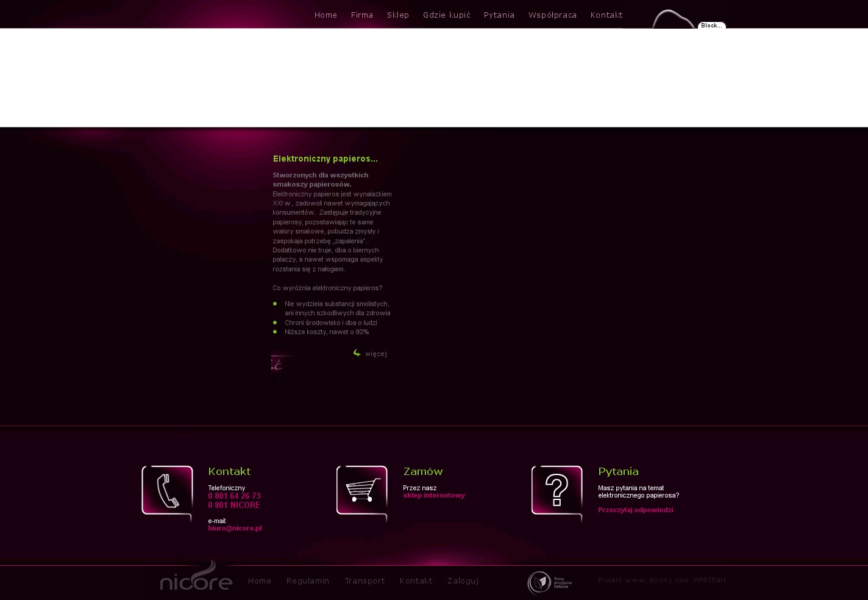Image resolution: width=868 pixels, height=600 pixels.
Task: Click the nature-friendly company leaf badge
Action: tap(550, 583)
